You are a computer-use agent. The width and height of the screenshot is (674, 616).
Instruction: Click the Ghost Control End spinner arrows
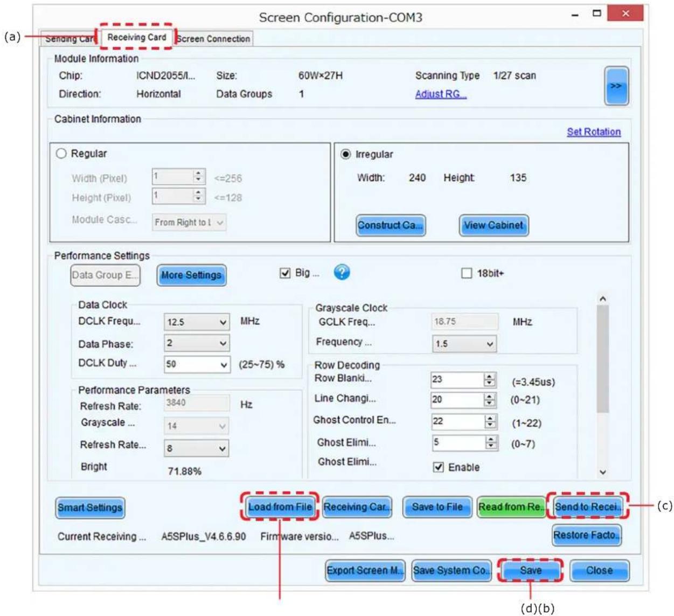(x=489, y=421)
